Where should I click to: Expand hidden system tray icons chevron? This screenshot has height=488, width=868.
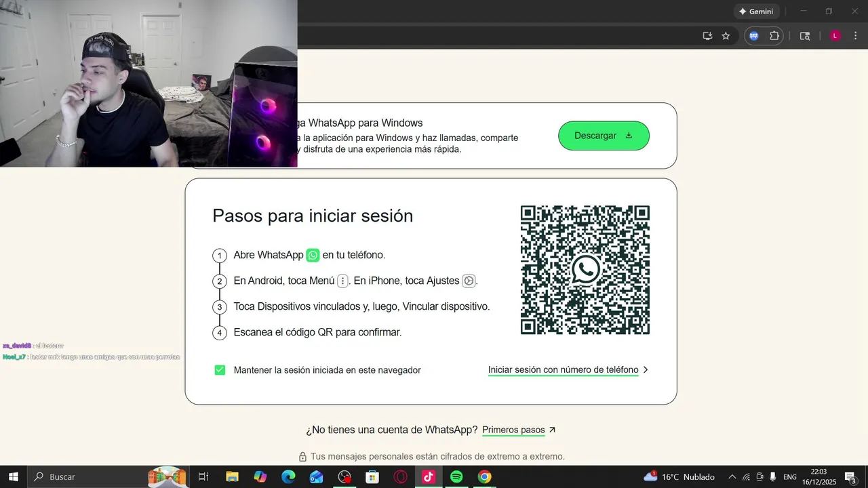coord(732,476)
